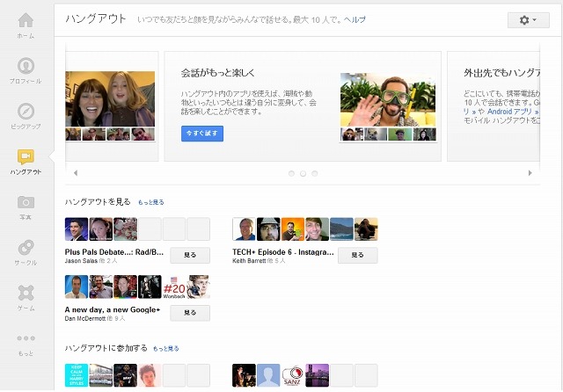
Task: Click the mountain lake avatar in TECH+ row
Action: coord(341,229)
